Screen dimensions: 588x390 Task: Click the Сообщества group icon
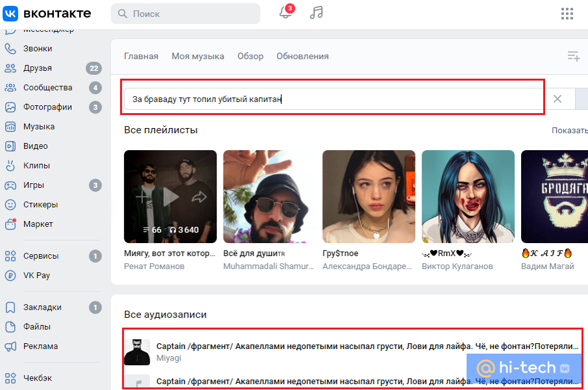tap(10, 87)
